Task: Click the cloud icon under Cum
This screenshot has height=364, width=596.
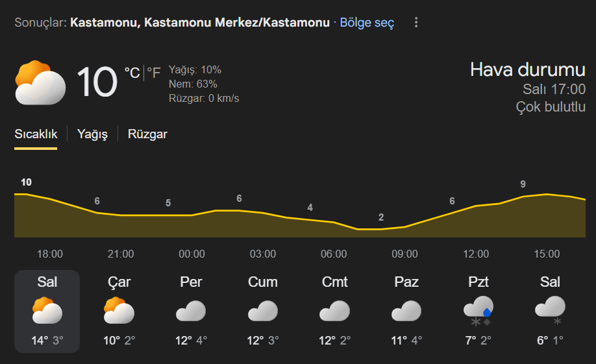Action: click(263, 311)
